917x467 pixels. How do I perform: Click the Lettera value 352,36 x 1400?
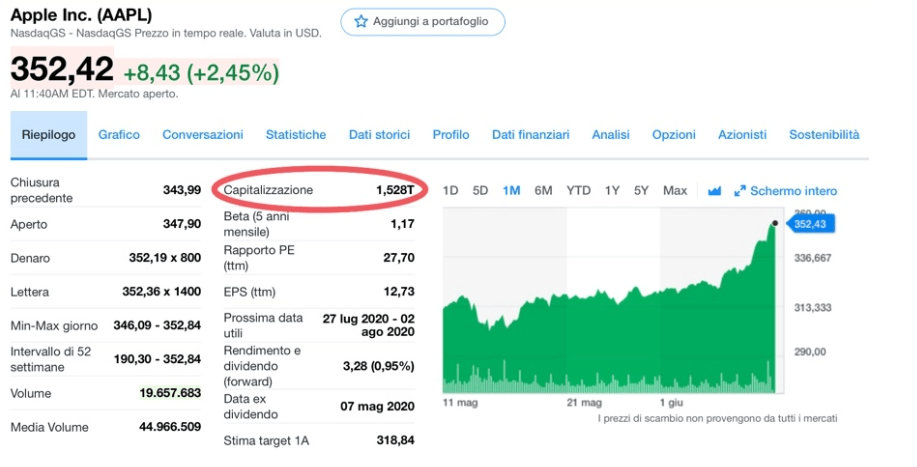(x=161, y=292)
